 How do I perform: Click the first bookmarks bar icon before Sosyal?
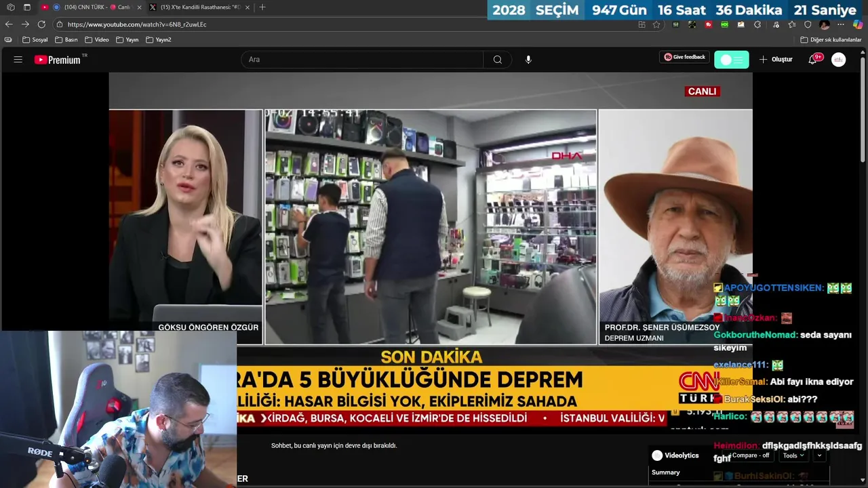point(8,40)
